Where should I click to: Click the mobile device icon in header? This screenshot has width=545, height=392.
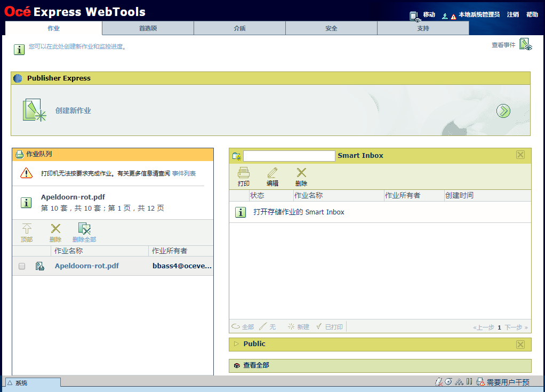point(415,16)
